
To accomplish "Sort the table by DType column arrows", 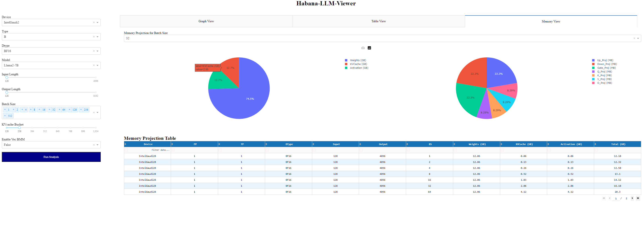I will (266, 144).
